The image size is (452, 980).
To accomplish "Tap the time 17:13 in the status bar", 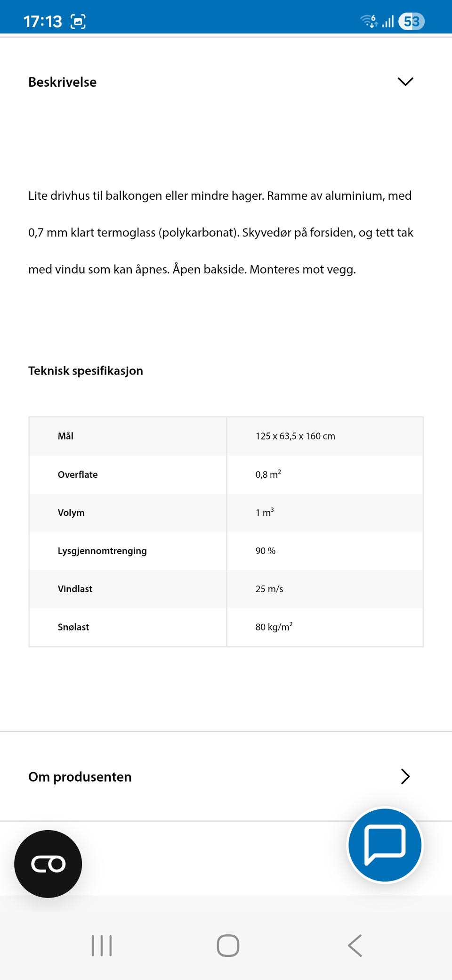I will [x=44, y=21].
